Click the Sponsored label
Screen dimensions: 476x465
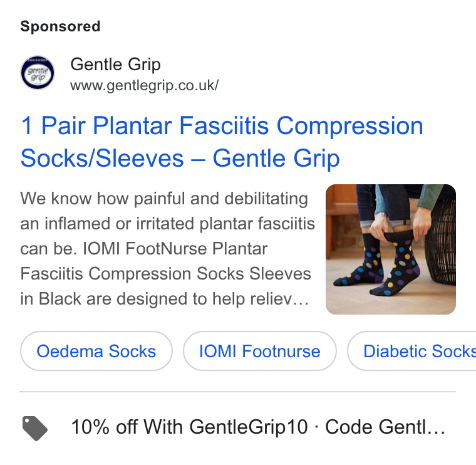pyautogui.click(x=60, y=26)
